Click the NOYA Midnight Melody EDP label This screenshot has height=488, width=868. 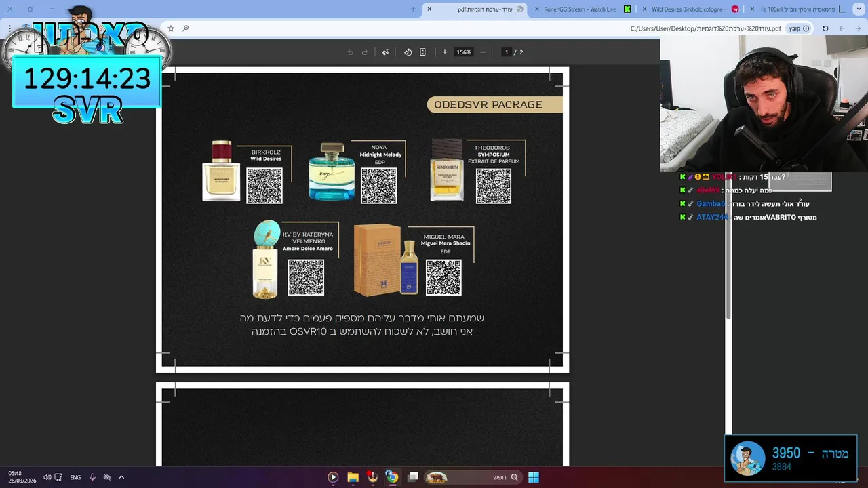(x=380, y=155)
